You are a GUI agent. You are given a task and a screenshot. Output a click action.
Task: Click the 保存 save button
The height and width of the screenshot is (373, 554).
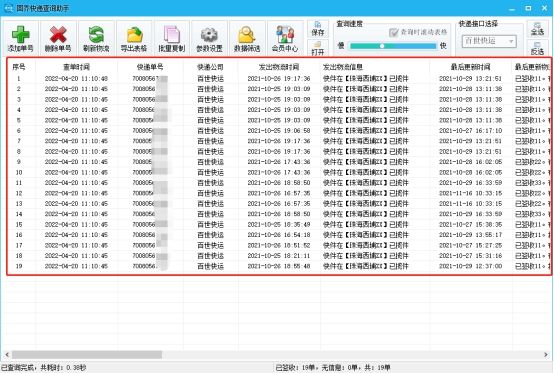(318, 29)
